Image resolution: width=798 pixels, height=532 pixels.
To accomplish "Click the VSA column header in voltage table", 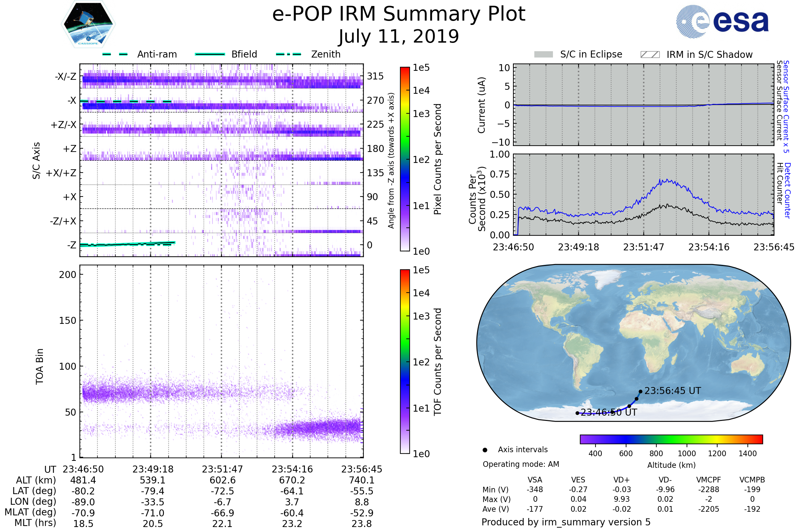I will pos(535,480).
